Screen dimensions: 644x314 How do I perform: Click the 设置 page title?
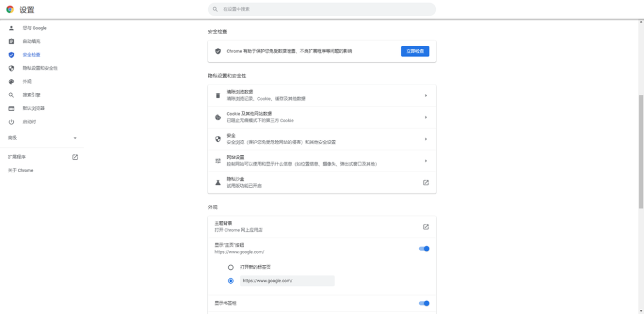[27, 10]
